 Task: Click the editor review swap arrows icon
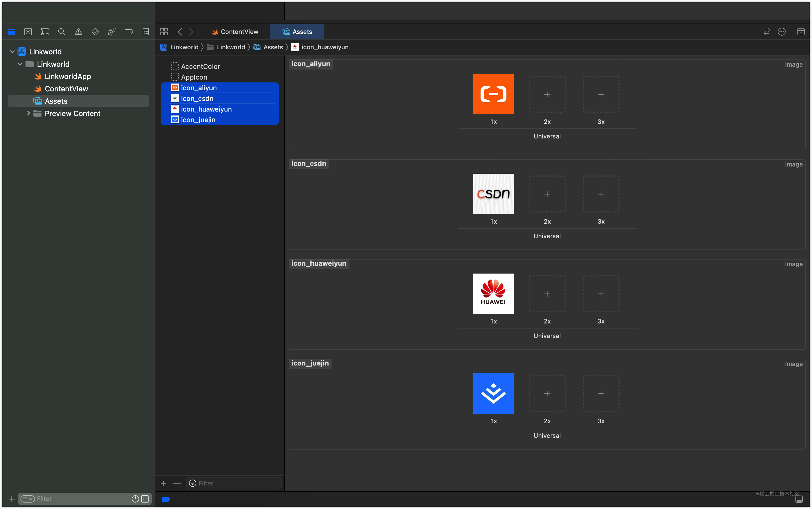[x=767, y=32]
